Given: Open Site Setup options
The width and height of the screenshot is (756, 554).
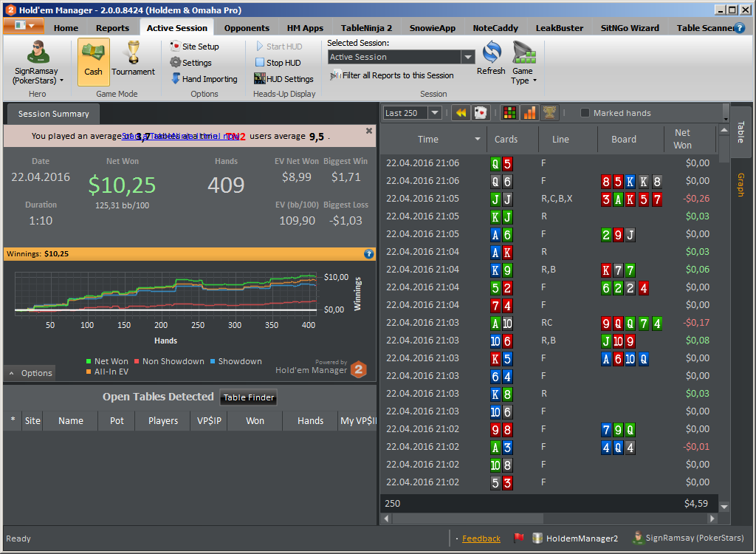Looking at the screenshot, I should 195,47.
